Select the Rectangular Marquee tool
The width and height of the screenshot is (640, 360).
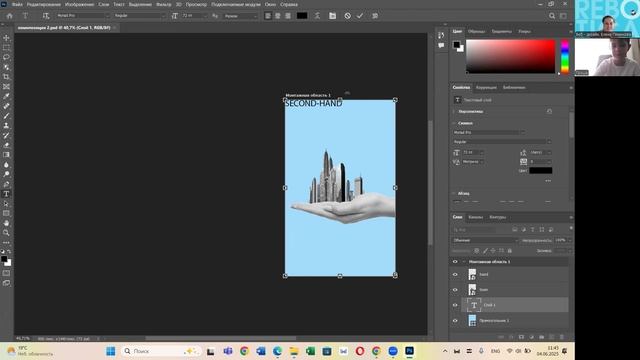pyautogui.click(x=6, y=47)
